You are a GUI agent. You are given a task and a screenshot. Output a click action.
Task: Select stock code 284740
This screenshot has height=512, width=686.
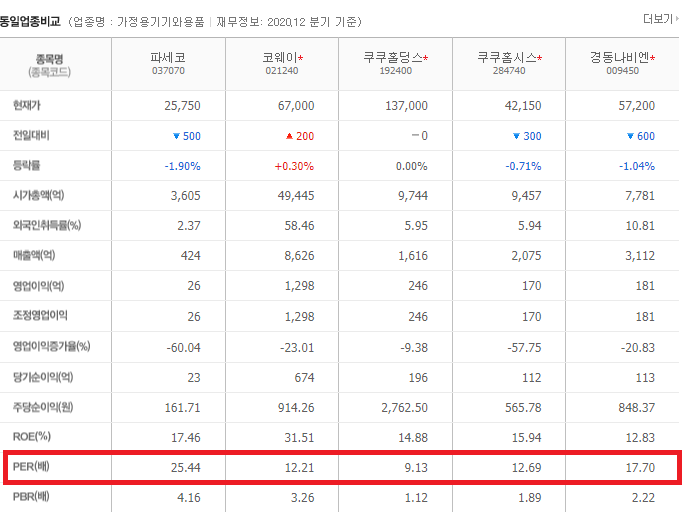pyautogui.click(x=509, y=71)
